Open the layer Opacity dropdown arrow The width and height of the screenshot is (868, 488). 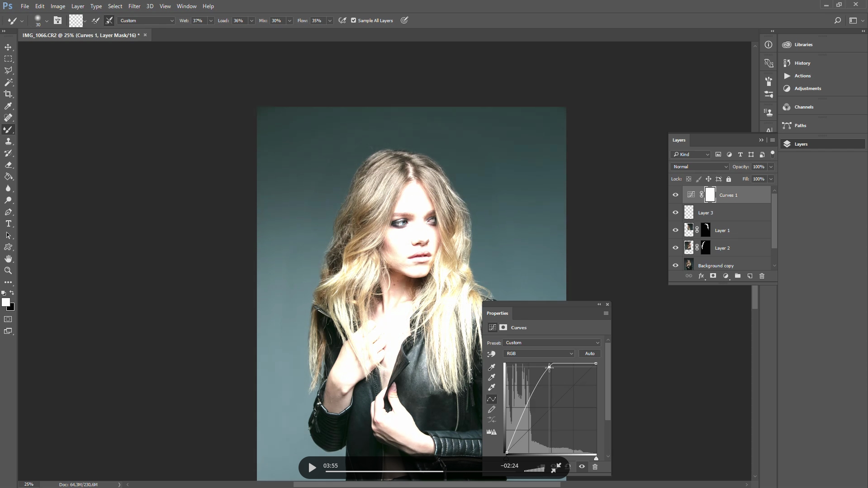[771, 167]
